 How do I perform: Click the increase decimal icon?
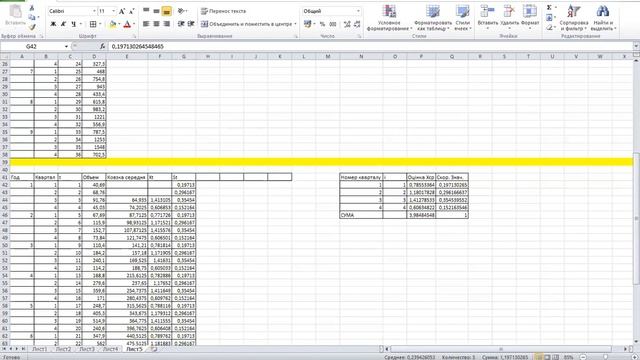(347, 24)
